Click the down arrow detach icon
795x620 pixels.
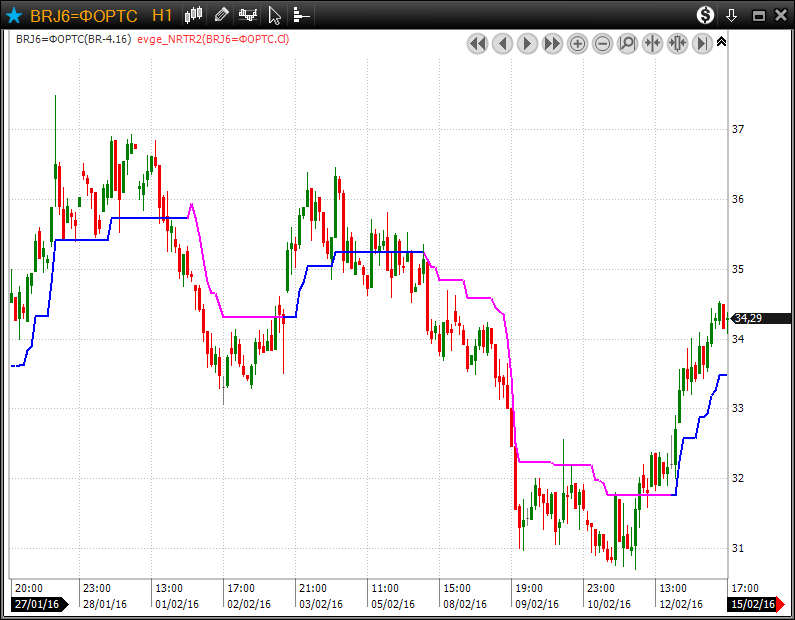coord(731,15)
